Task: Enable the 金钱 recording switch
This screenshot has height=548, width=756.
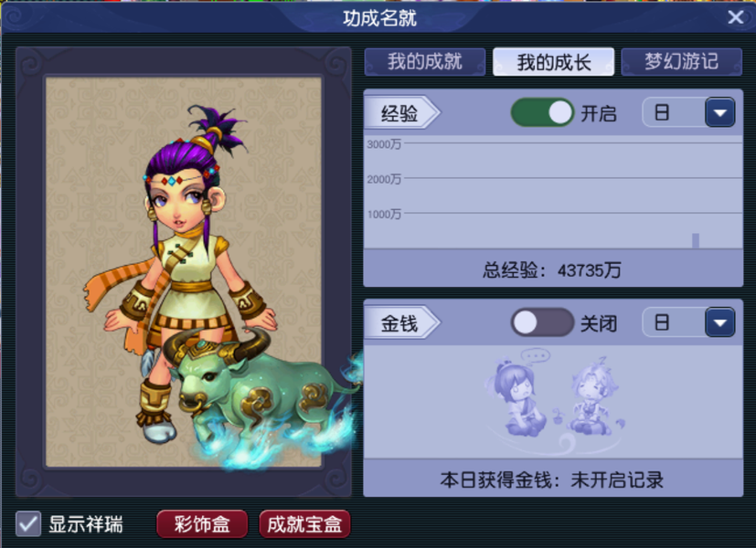Action: point(542,322)
